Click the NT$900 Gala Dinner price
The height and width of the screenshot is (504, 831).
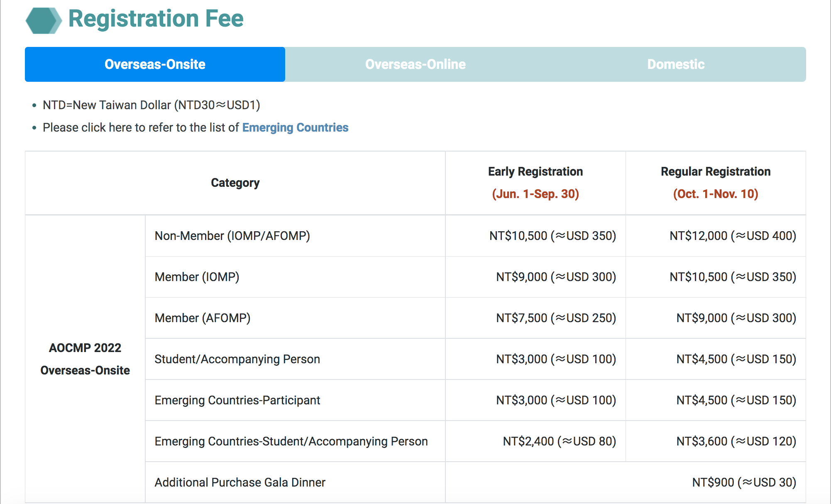pos(743,482)
